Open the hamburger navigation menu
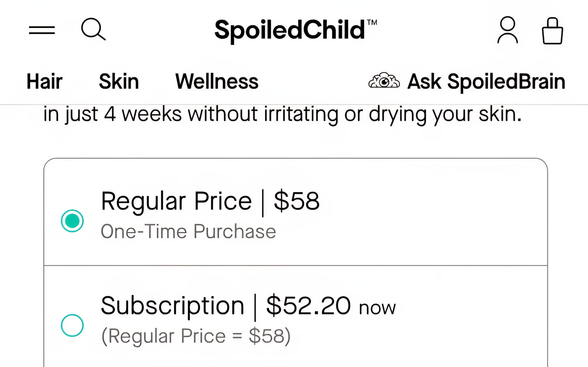The image size is (588, 367). 42,30
